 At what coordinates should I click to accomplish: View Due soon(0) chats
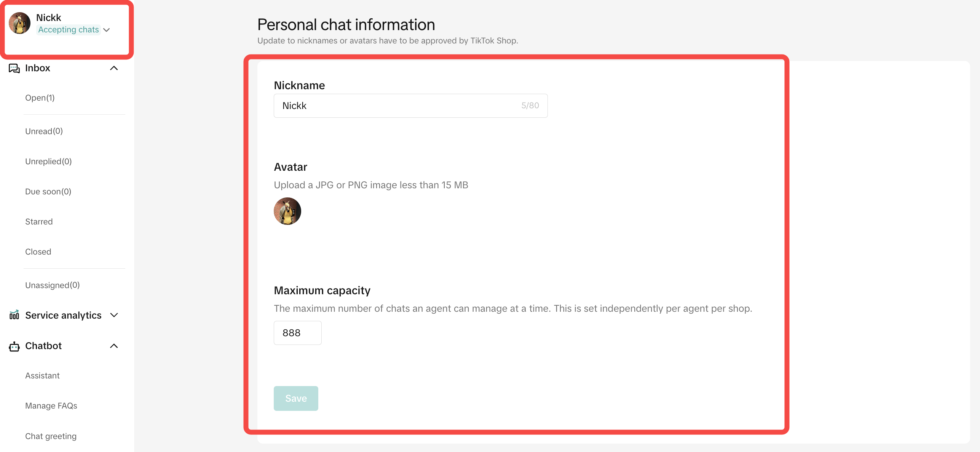48,192
